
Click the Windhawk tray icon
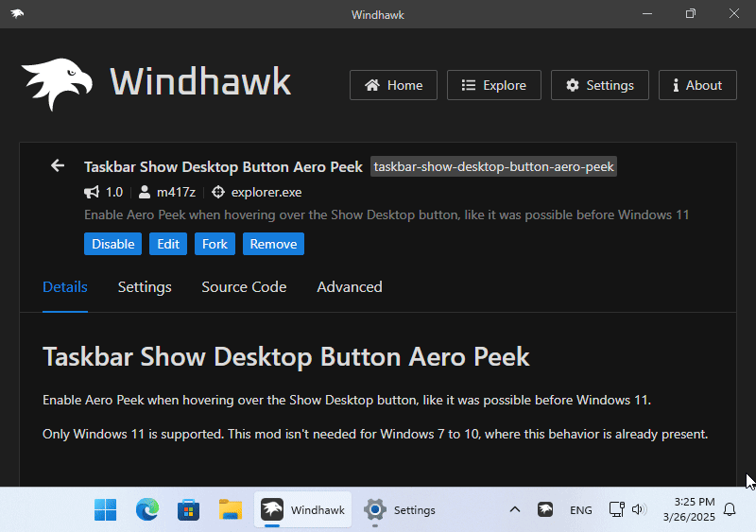545,510
